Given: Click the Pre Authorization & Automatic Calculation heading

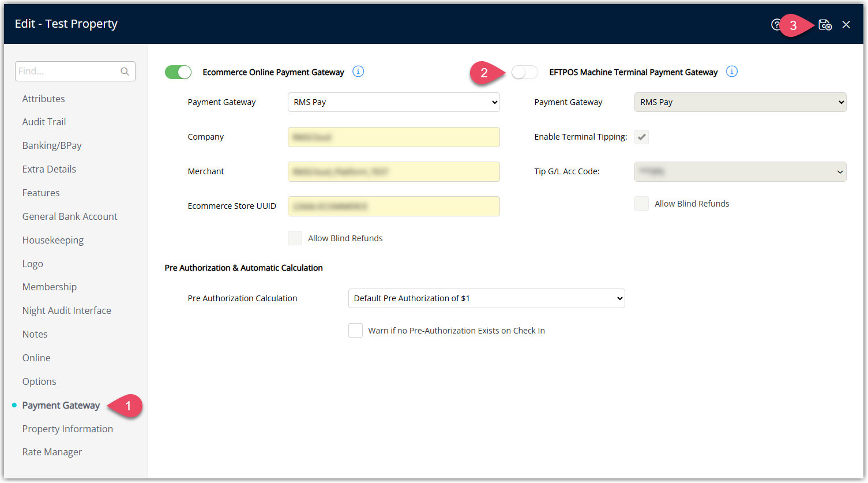Looking at the screenshot, I should click(243, 268).
